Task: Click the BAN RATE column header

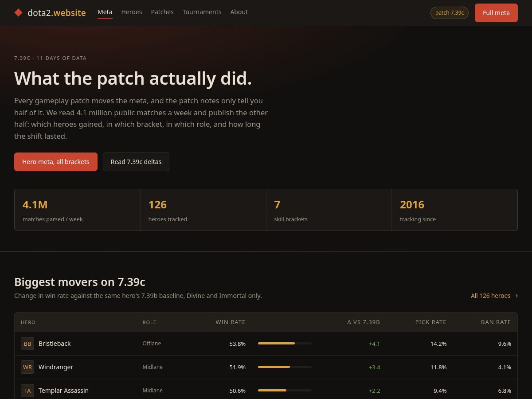Action: pos(496,322)
